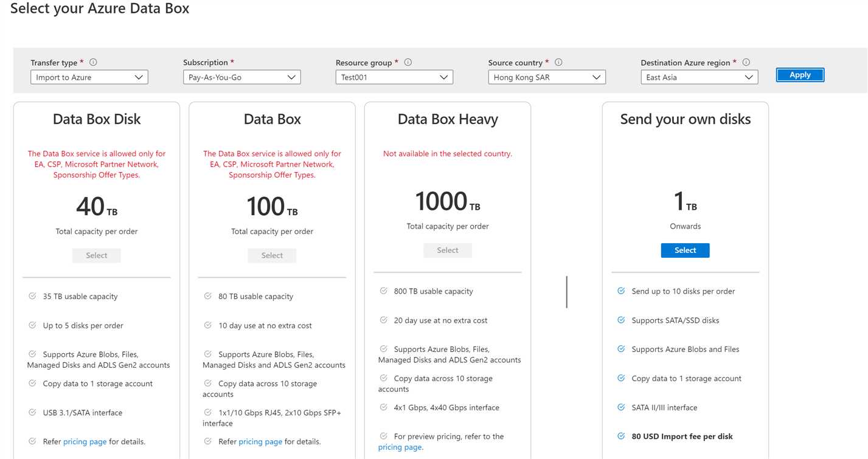This screenshot has height=459, width=868.
Task: Open the Resource group dropdown showing Test001
Action: tap(394, 77)
